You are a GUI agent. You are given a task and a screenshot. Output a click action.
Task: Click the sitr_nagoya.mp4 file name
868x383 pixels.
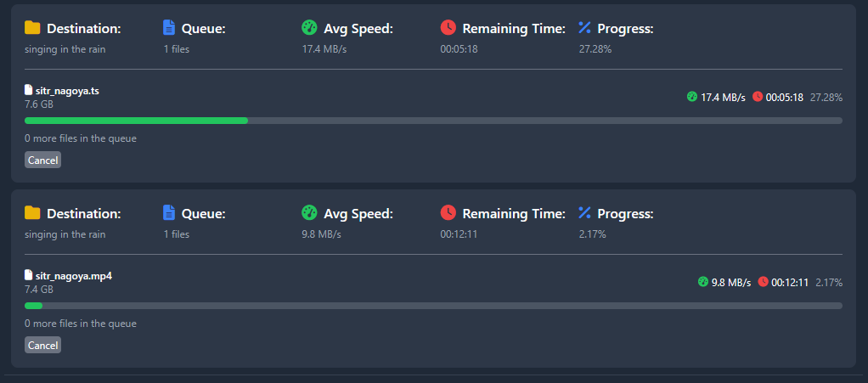coord(74,276)
